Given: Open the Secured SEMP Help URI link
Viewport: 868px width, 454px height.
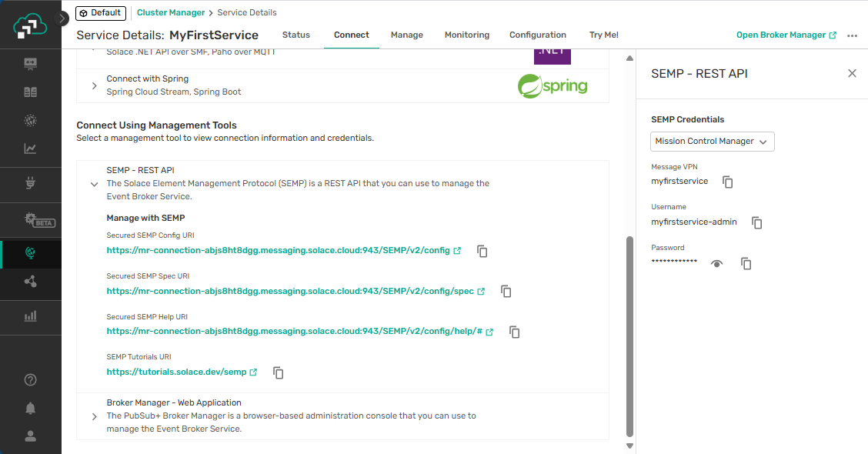Looking at the screenshot, I should [299, 332].
